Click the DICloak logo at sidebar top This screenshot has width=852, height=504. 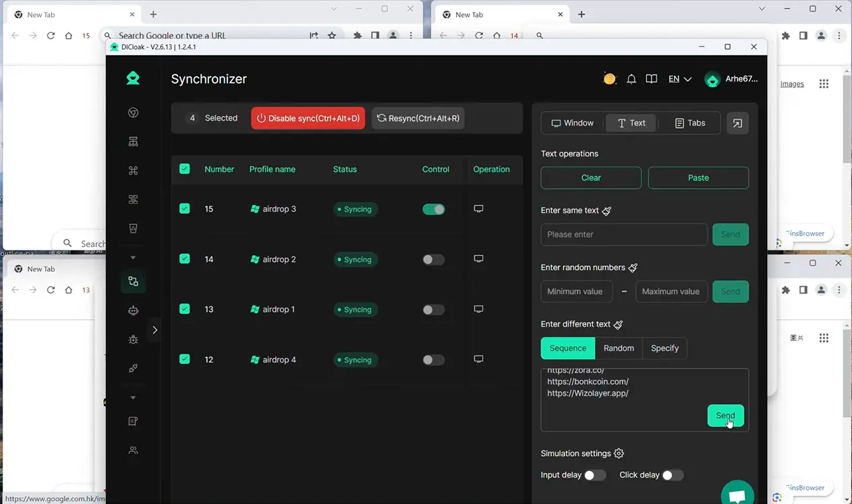tap(133, 78)
